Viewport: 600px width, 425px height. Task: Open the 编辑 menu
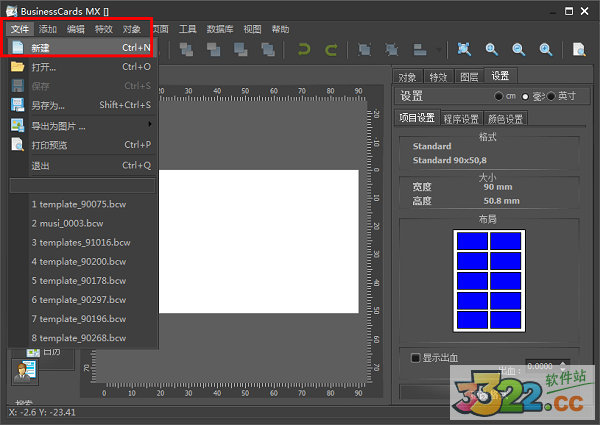(75, 29)
